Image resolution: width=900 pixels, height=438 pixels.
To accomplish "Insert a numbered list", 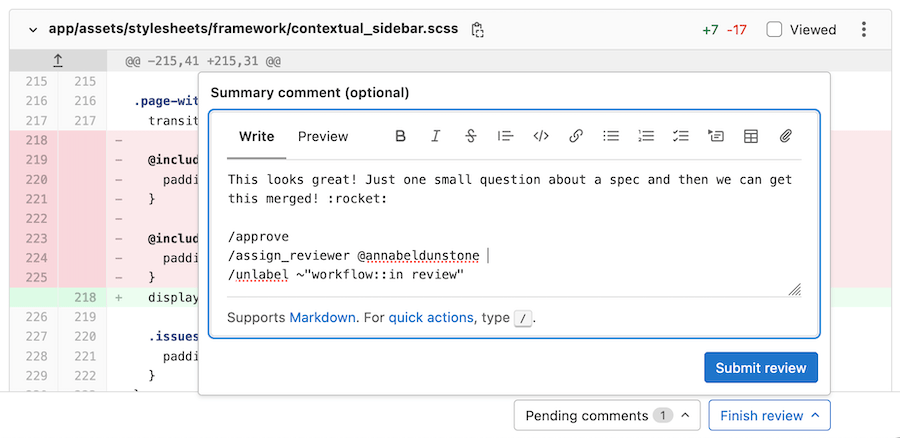I will coord(646,136).
